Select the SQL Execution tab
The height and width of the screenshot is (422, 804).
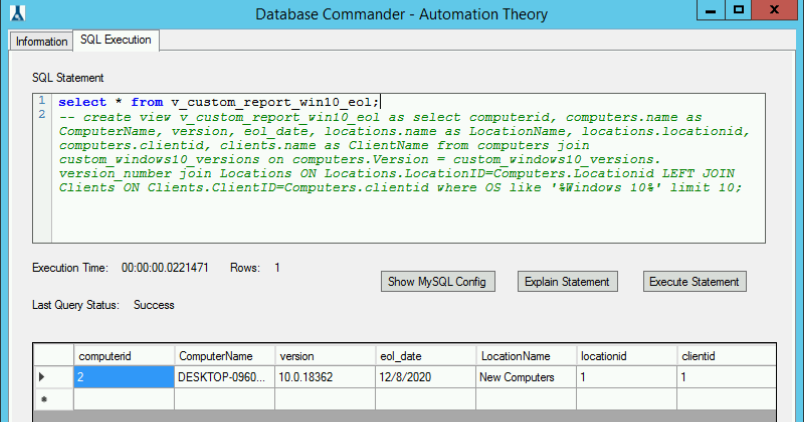pyautogui.click(x=116, y=40)
